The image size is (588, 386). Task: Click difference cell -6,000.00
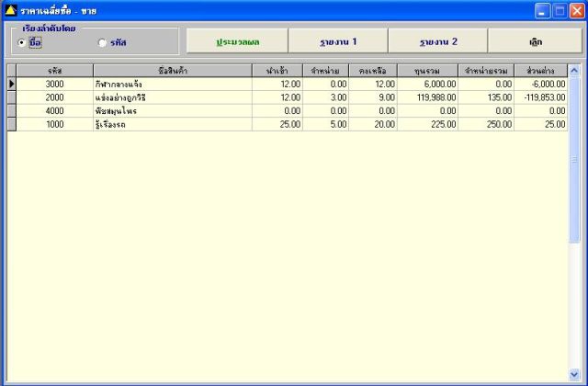pyautogui.click(x=541, y=84)
